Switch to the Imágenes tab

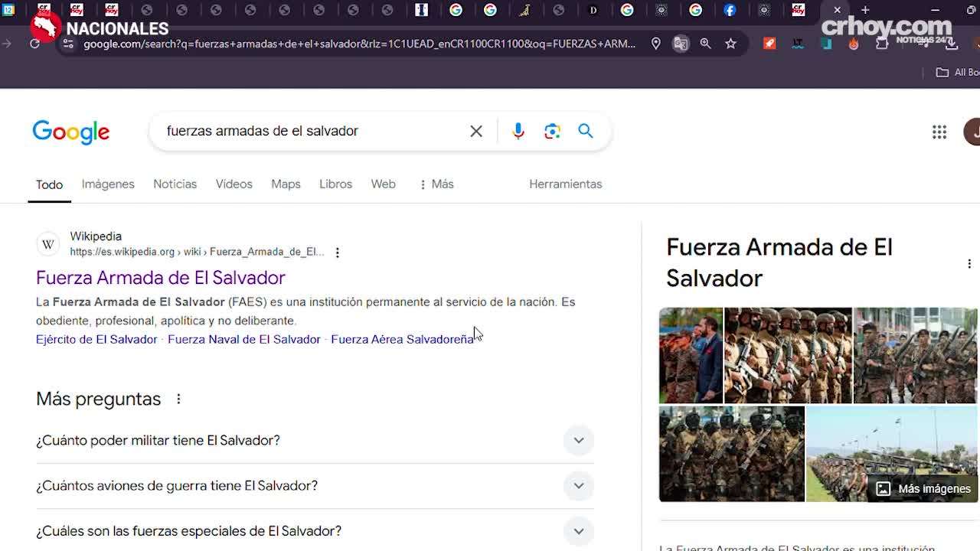[x=108, y=184]
